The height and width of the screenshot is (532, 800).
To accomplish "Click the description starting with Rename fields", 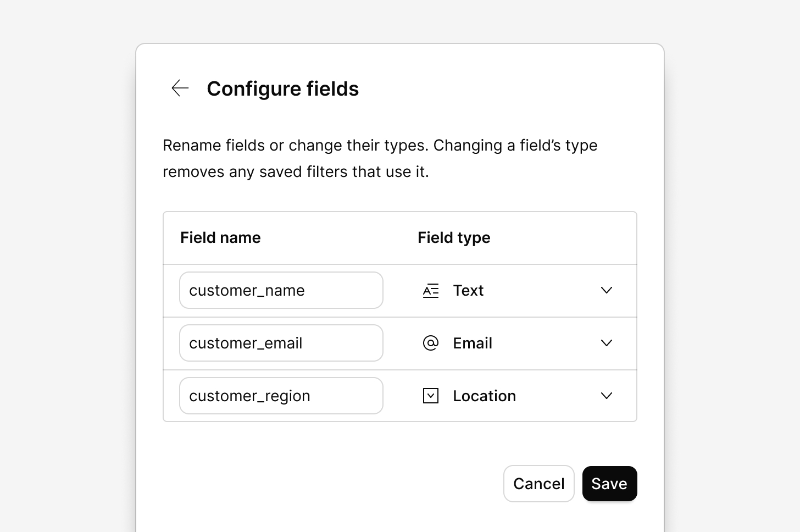I will point(380,158).
